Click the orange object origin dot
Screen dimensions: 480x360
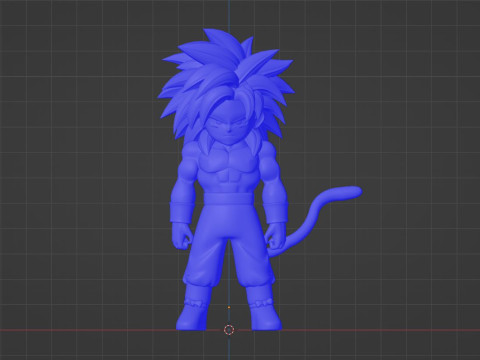[x=229, y=307]
